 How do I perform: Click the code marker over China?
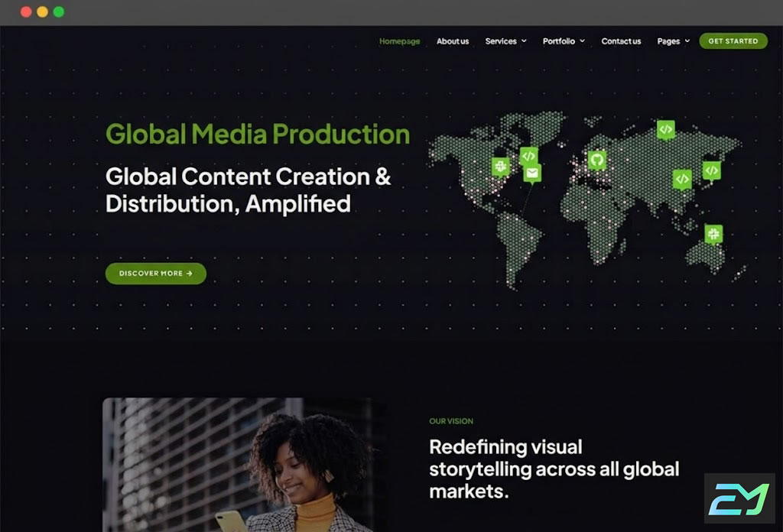point(682,179)
